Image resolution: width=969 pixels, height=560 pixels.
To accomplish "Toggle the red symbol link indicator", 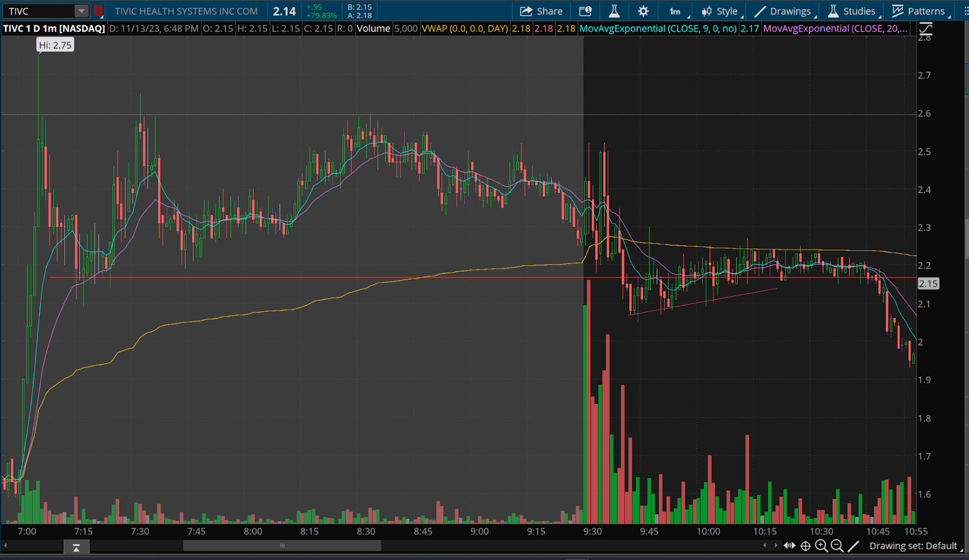I will coord(98,11).
